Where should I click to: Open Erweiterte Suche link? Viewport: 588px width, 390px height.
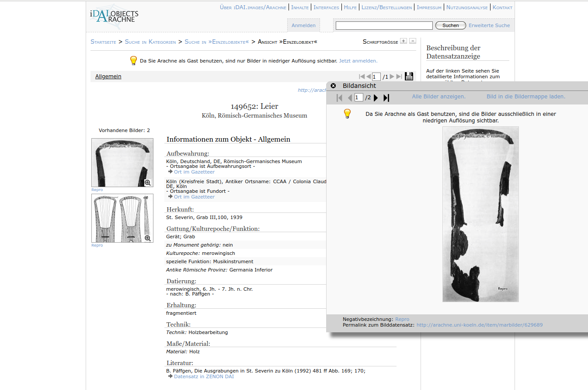tap(489, 25)
